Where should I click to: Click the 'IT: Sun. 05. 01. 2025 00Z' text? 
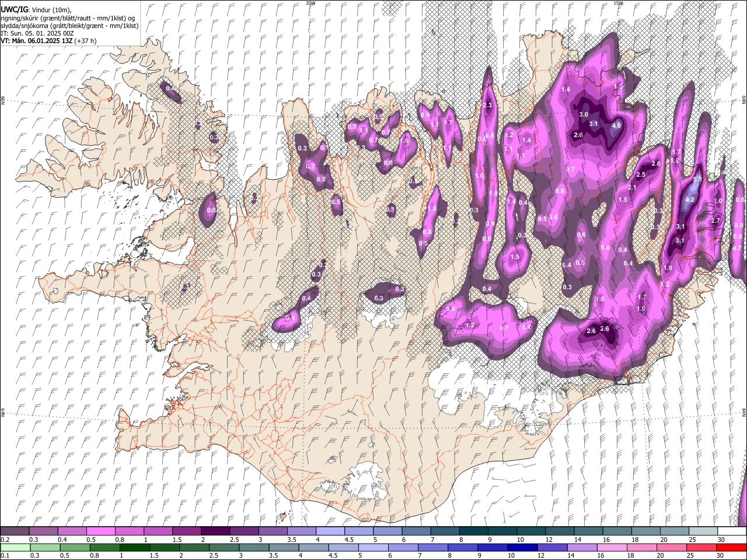tap(37, 33)
